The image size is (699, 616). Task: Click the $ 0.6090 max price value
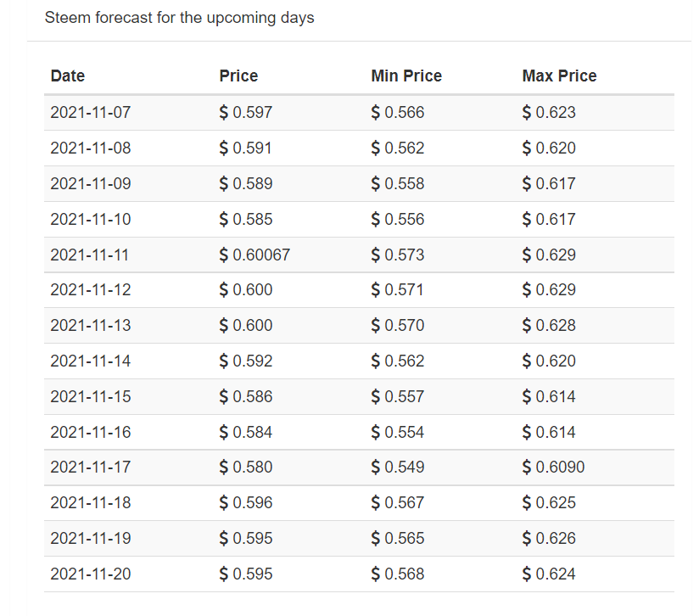(x=553, y=468)
